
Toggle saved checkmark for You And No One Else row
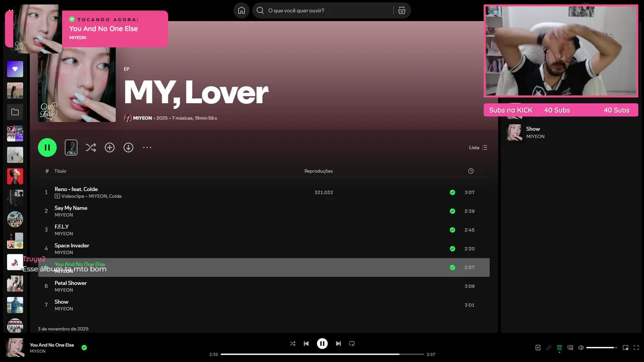tap(452, 267)
